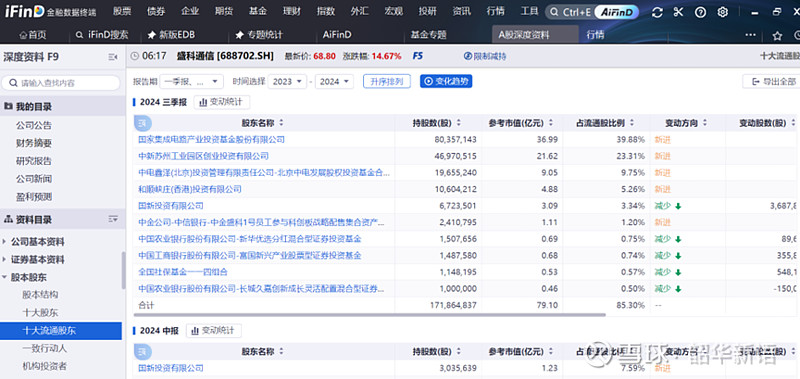The image size is (800, 379).
Task: Click the sort icon beside 资料目录
Action: 113,219
